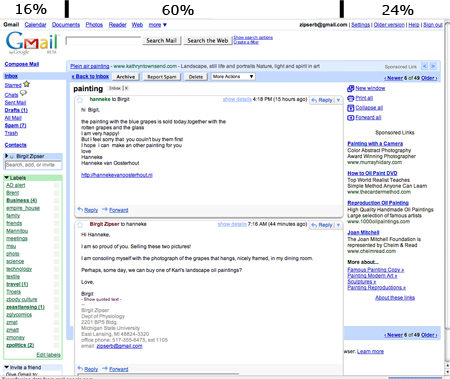Show next sponsored link arrow
Screen dimensions: 450x379
coord(433,66)
